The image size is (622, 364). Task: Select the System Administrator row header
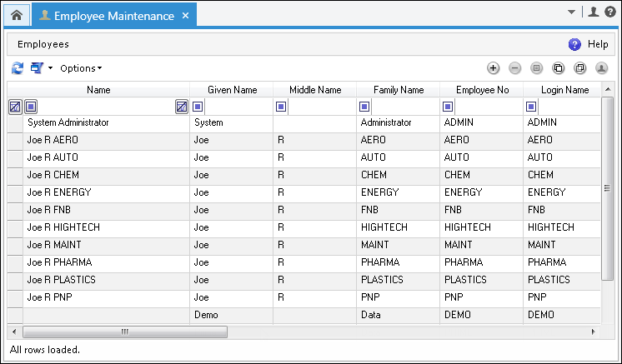pos(15,123)
